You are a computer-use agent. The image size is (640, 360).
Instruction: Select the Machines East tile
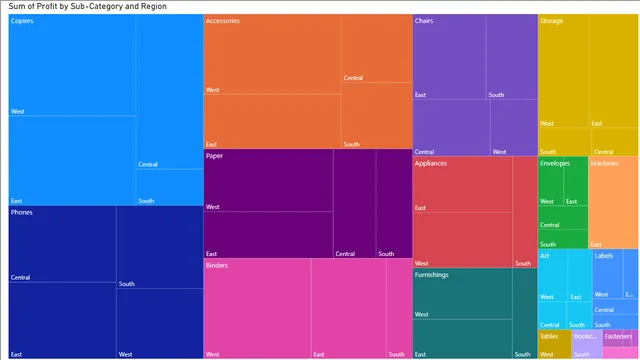point(613,202)
